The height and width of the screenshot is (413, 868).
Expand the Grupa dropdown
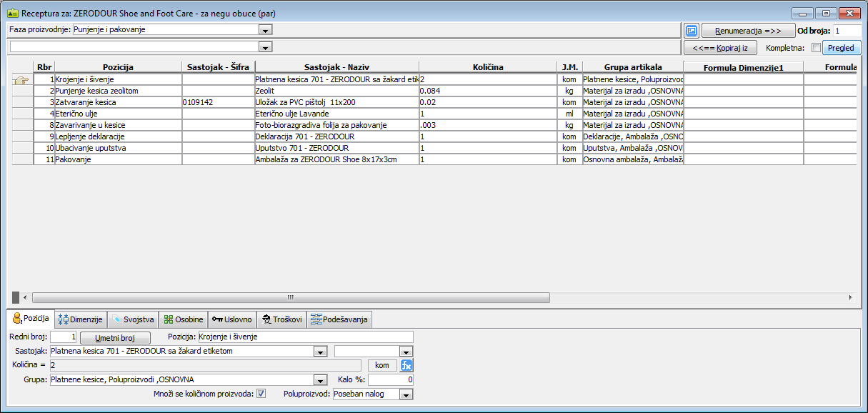click(319, 379)
